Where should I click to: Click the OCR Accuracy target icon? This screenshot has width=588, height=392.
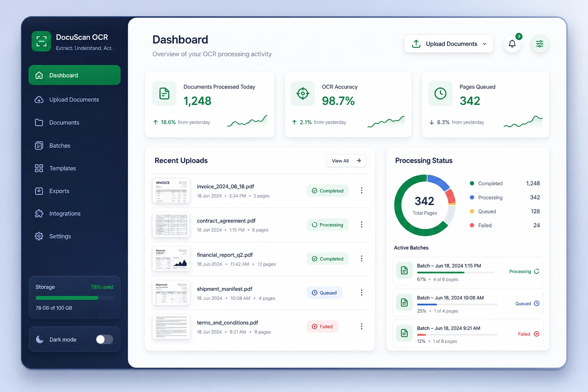303,93
